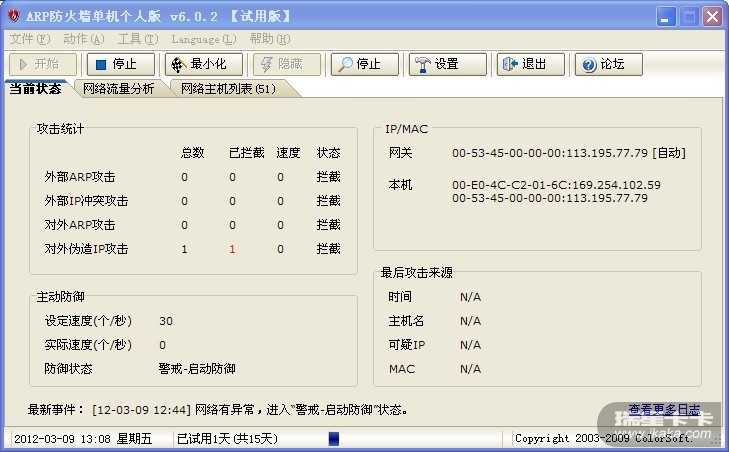
Task: Minimize the ARP firewall window
Action: tap(666, 17)
